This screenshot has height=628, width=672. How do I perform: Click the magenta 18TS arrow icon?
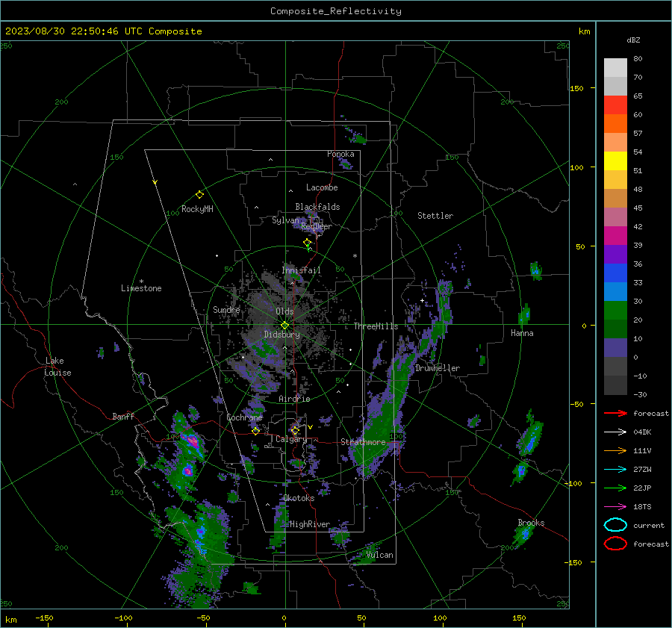coord(615,507)
